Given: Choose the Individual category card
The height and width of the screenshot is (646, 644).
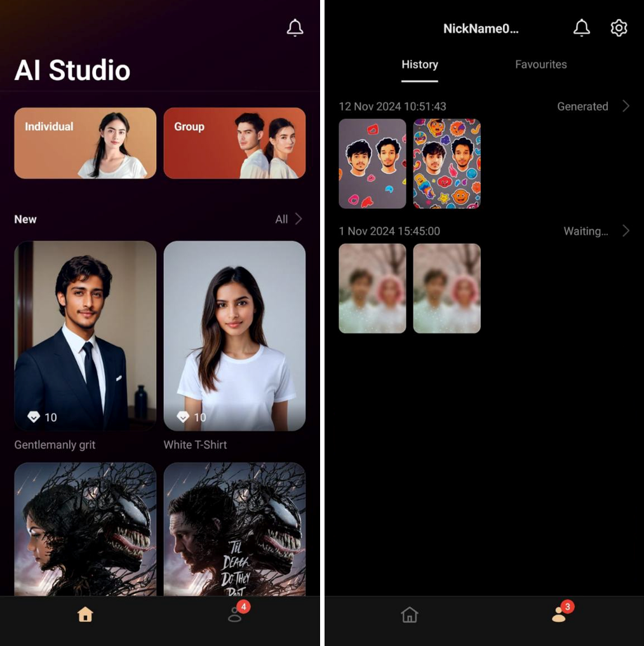Looking at the screenshot, I should (x=85, y=143).
